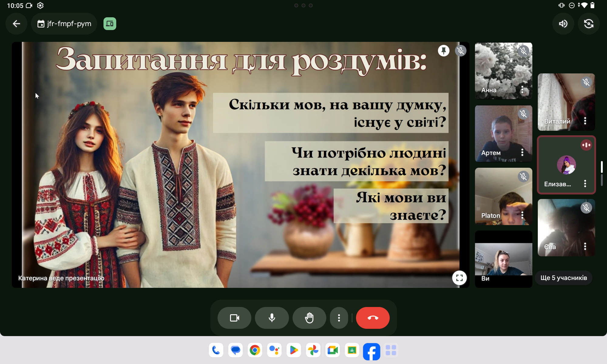Switch audio output via the speaker icon
This screenshot has width=607, height=364.
[x=563, y=24]
